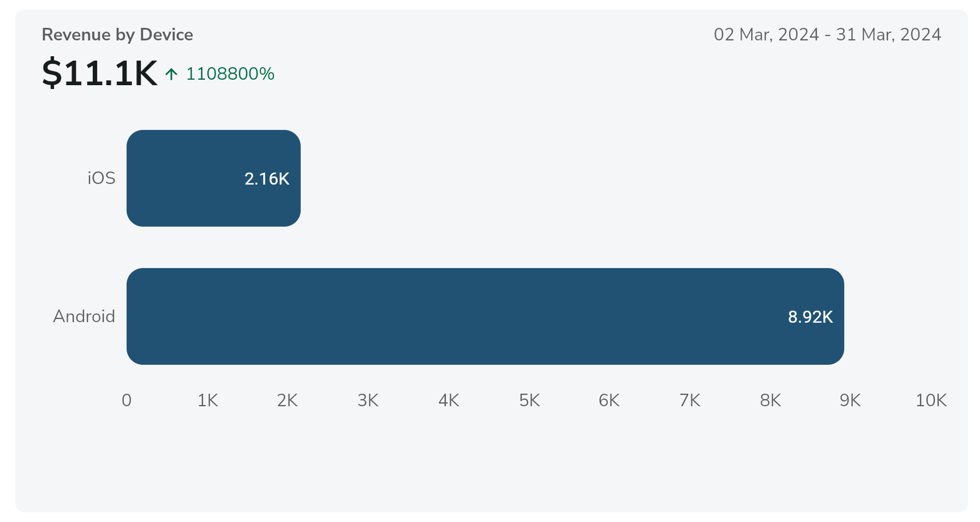980x522 pixels.
Task: Click the 3K axis tick label
Action: point(368,400)
